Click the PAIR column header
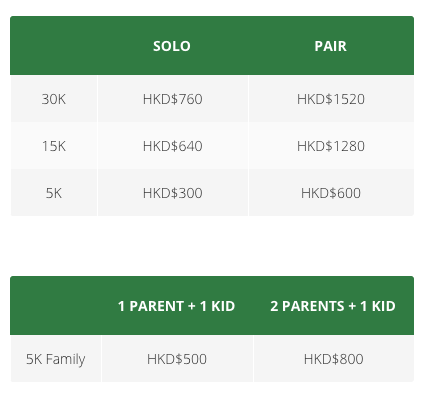425x399 pixels. (331, 46)
